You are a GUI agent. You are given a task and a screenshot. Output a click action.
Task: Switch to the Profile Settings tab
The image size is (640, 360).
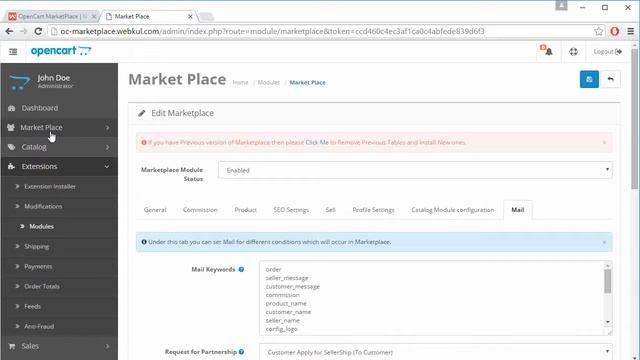(x=373, y=210)
